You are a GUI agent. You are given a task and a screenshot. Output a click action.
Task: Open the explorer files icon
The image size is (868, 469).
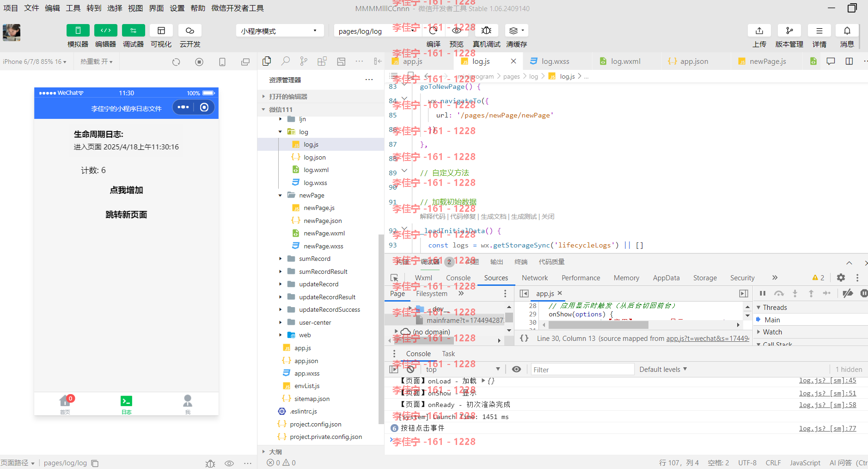[267, 61]
